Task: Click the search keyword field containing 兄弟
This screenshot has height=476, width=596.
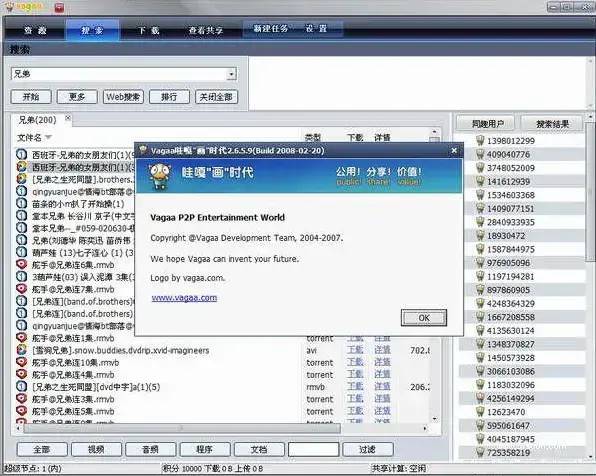Action: (119, 74)
